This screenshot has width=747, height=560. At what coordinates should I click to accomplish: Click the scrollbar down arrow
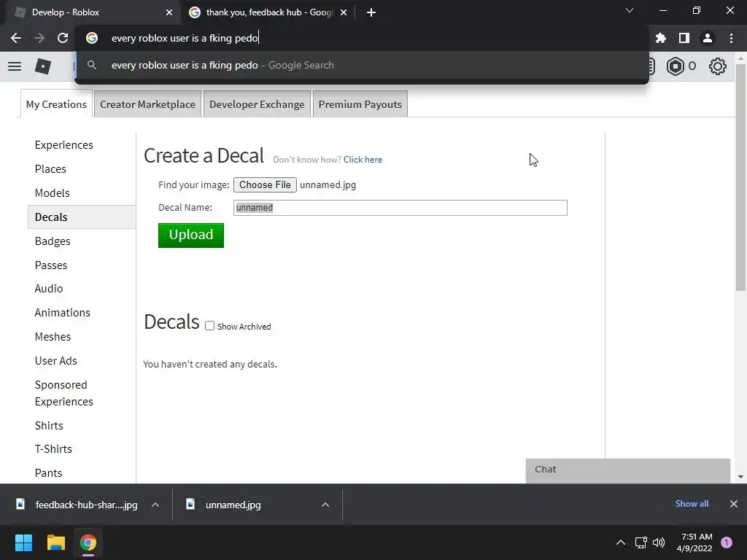coord(740,477)
